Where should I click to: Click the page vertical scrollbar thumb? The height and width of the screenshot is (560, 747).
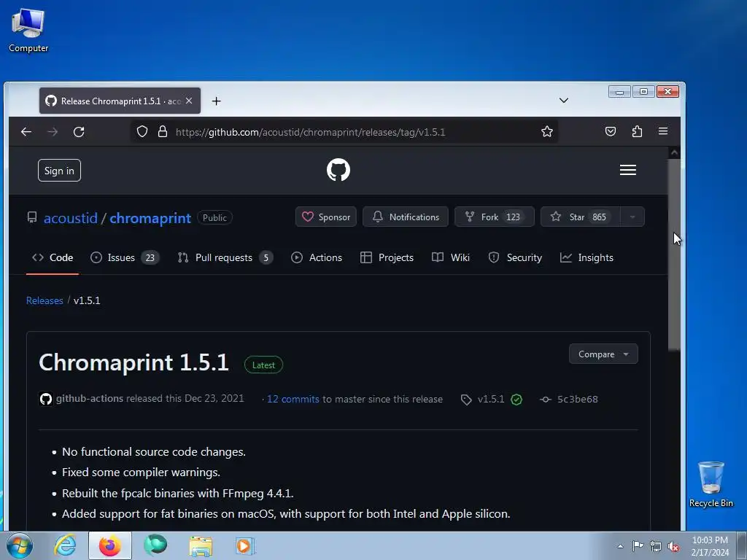pos(673,254)
